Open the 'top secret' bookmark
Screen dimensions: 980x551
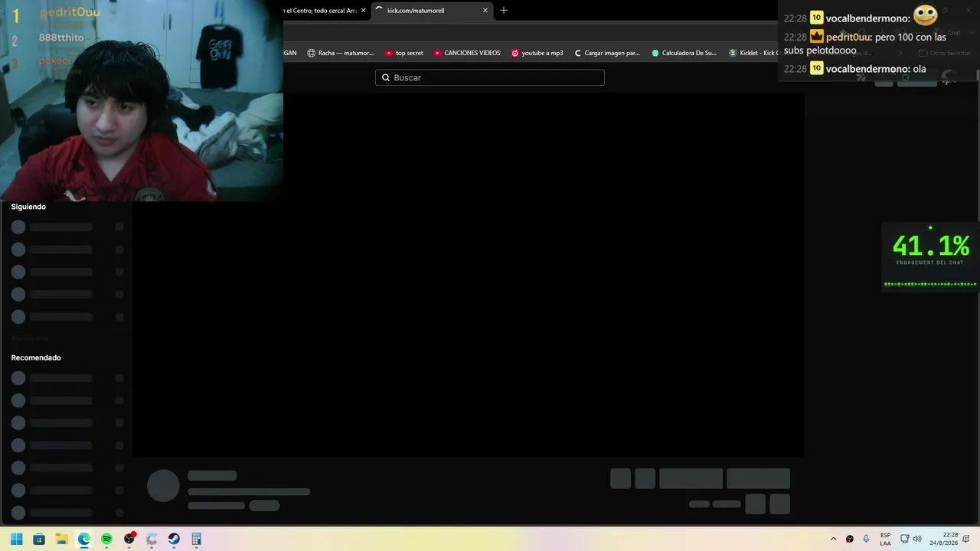click(404, 53)
